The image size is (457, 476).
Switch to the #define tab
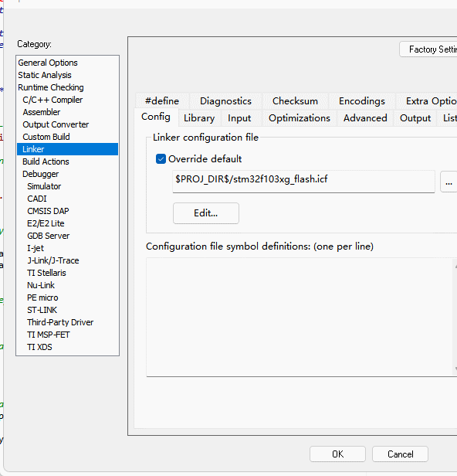[x=162, y=101]
